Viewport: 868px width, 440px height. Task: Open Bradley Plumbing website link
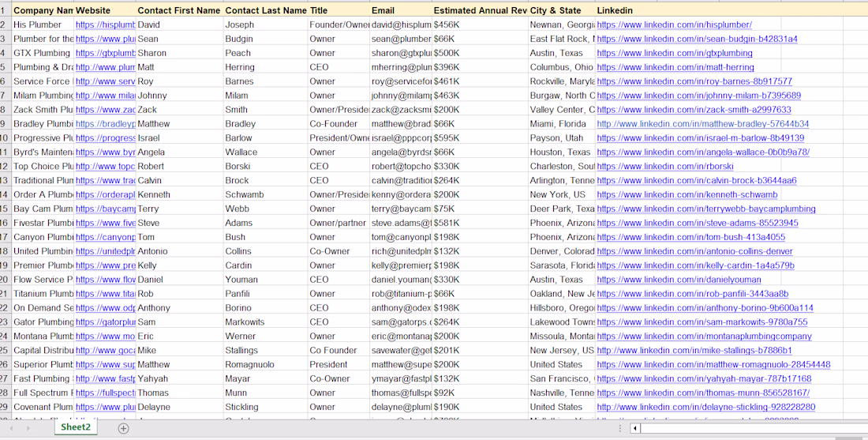(105, 123)
